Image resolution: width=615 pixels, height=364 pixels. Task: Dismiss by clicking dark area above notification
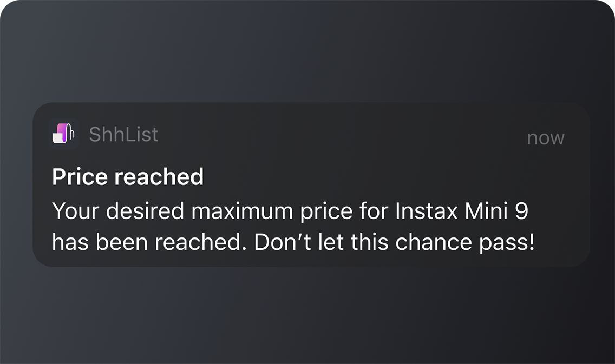307,51
